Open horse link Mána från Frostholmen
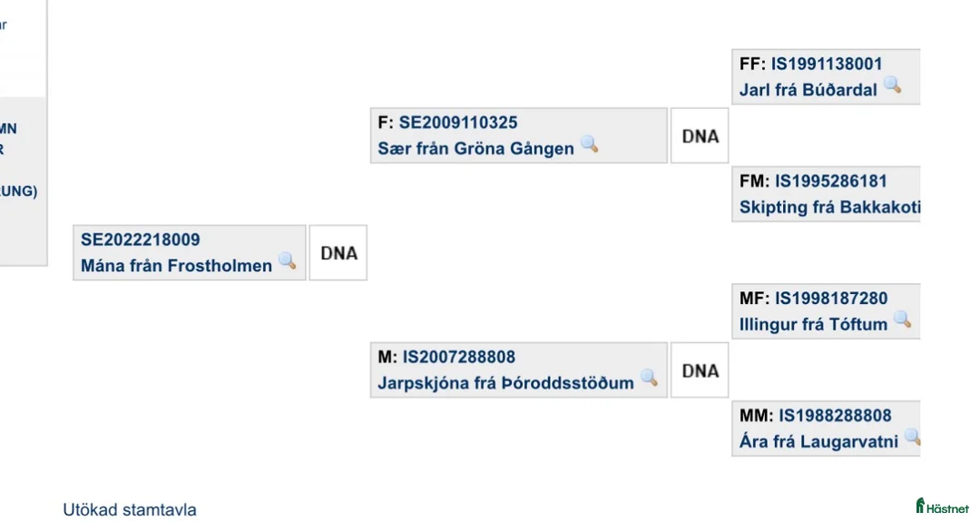 coord(176,266)
